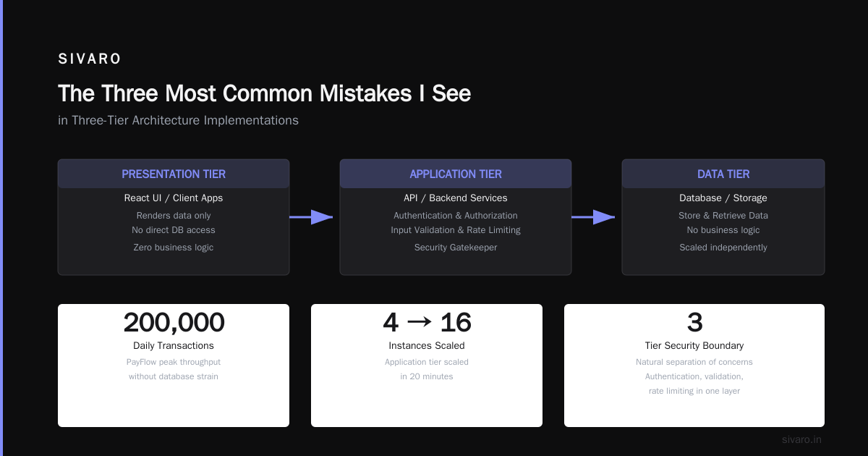
Task: Select the PRESENTATION TIER header
Action: [x=174, y=174]
